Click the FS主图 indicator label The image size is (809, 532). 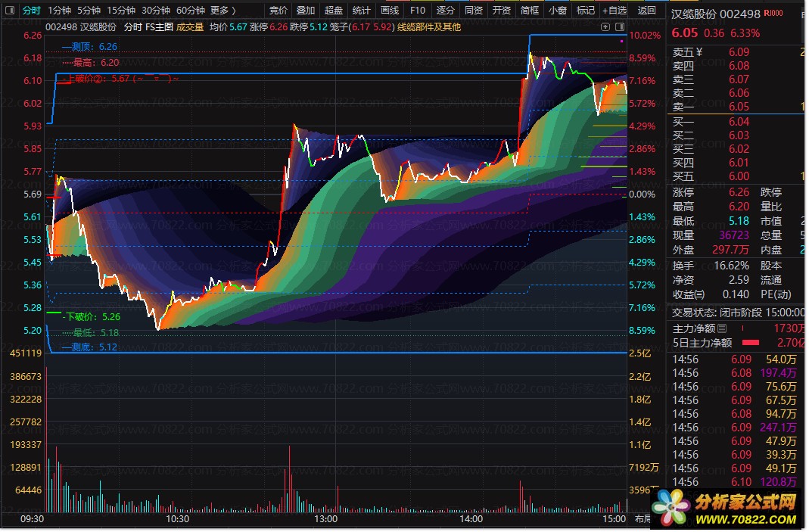[x=159, y=26]
